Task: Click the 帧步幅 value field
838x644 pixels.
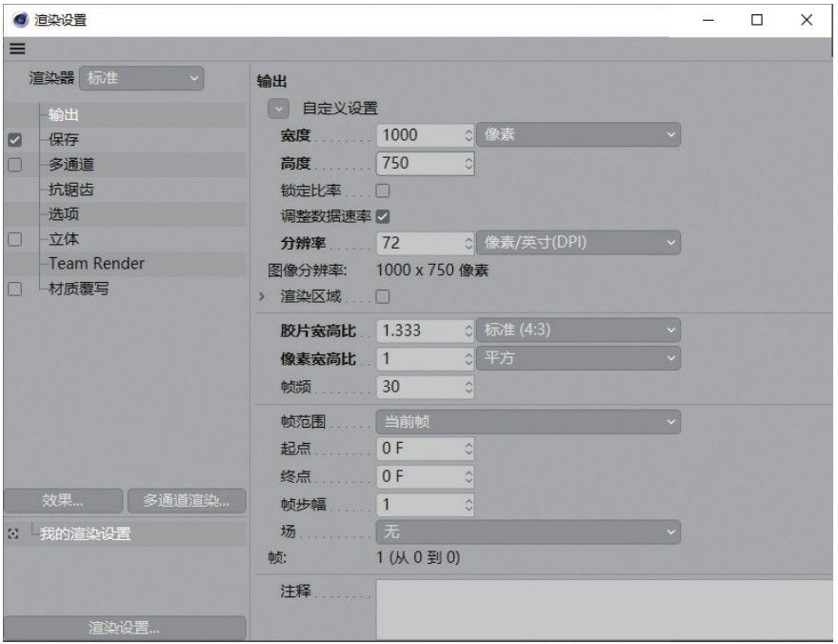Action: [x=420, y=505]
